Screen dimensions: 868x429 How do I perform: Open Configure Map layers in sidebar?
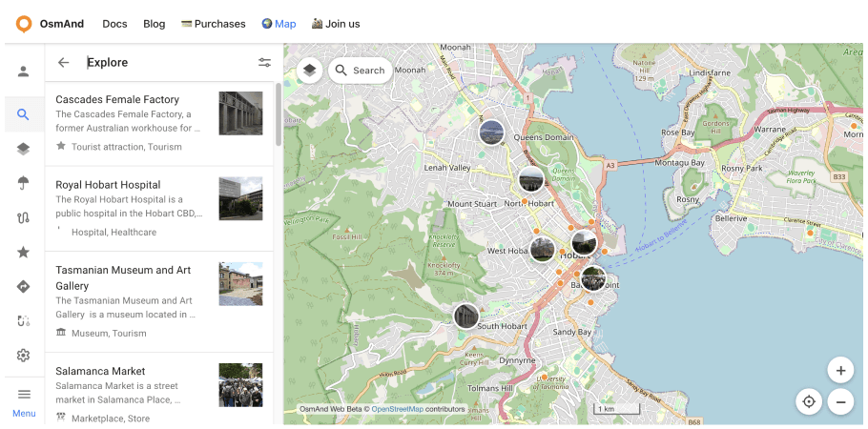click(x=24, y=149)
